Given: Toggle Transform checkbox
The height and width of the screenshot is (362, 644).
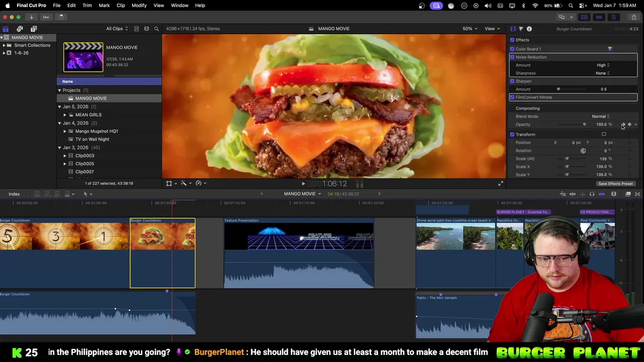Looking at the screenshot, I should tap(512, 135).
